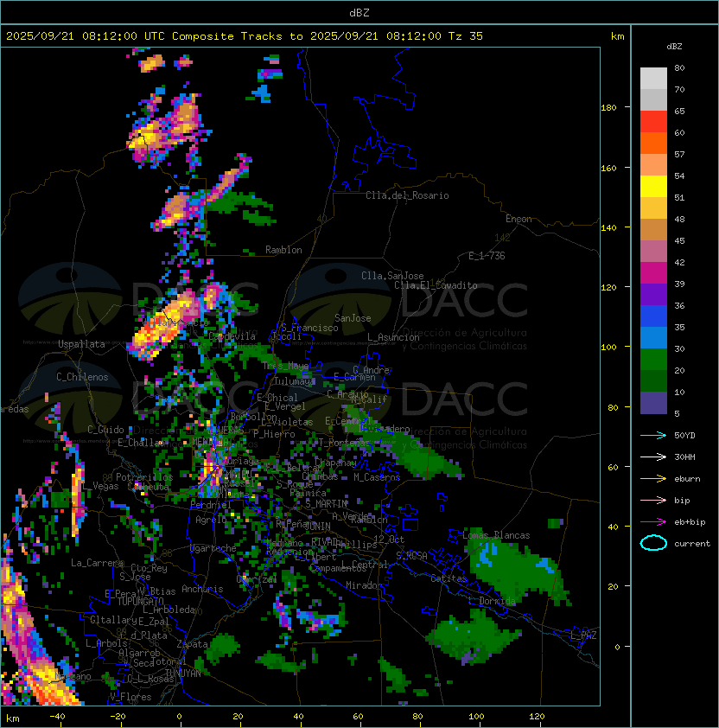This screenshot has height=728, width=719.
Task: Click the km label at bottom left
Action: [13, 718]
